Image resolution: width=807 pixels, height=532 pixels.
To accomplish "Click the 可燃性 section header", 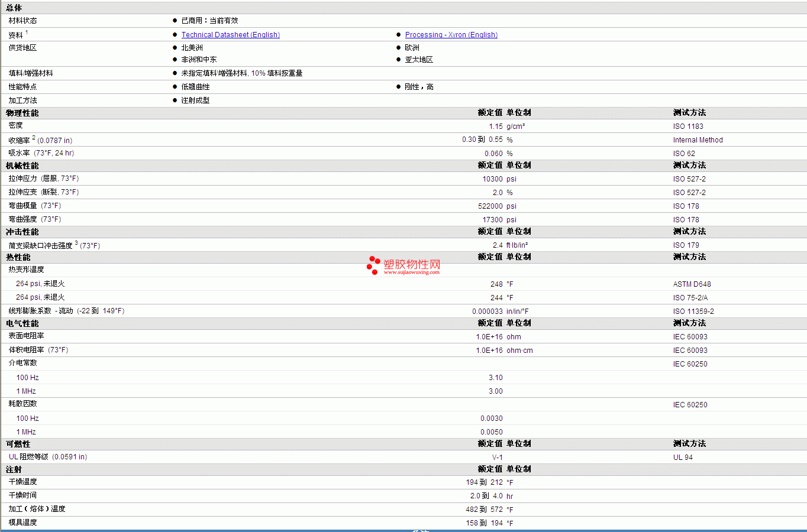I will [18, 445].
